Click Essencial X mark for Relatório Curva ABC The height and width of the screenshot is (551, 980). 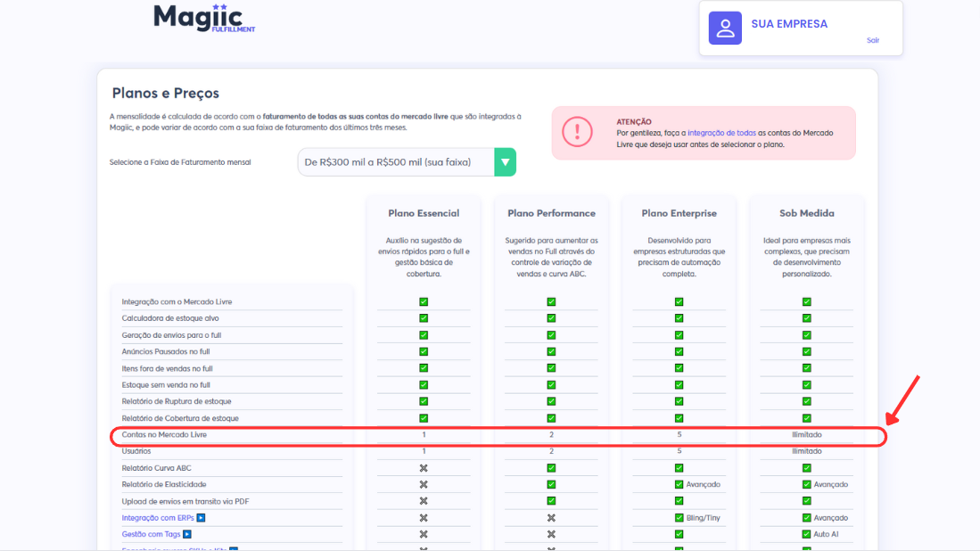pyautogui.click(x=424, y=468)
